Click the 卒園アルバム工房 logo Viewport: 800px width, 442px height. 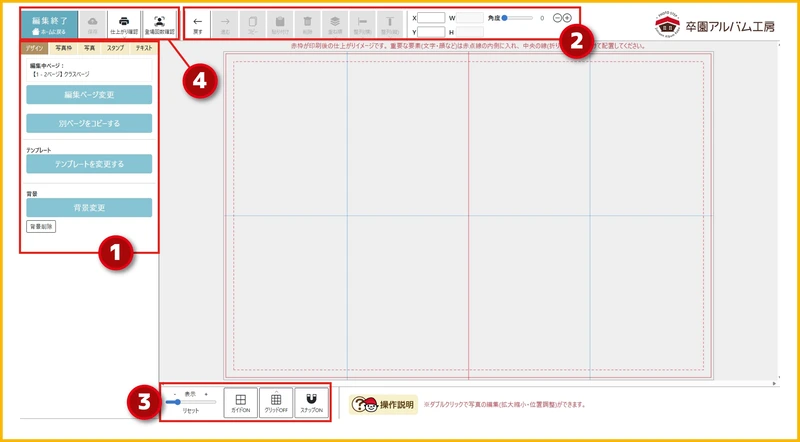[x=715, y=27]
